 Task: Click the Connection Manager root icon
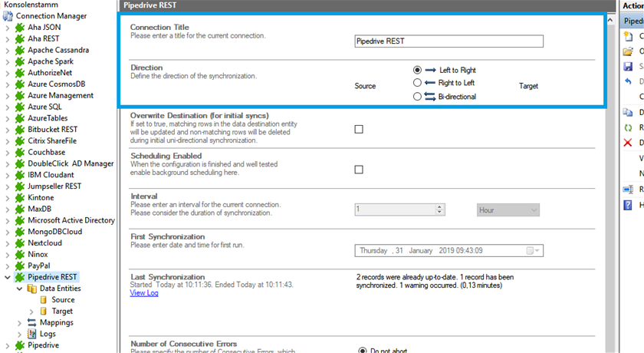tap(8, 16)
